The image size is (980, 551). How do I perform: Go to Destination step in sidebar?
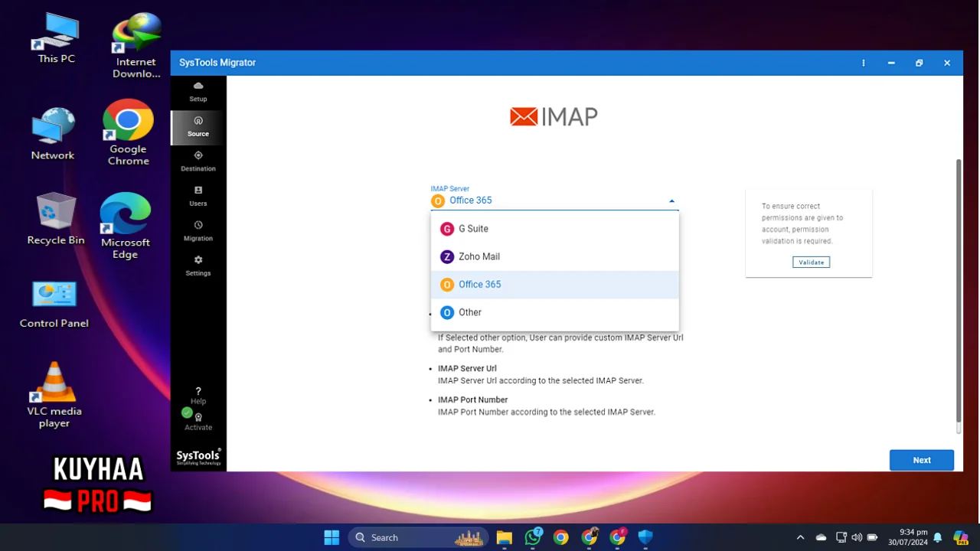(x=198, y=161)
